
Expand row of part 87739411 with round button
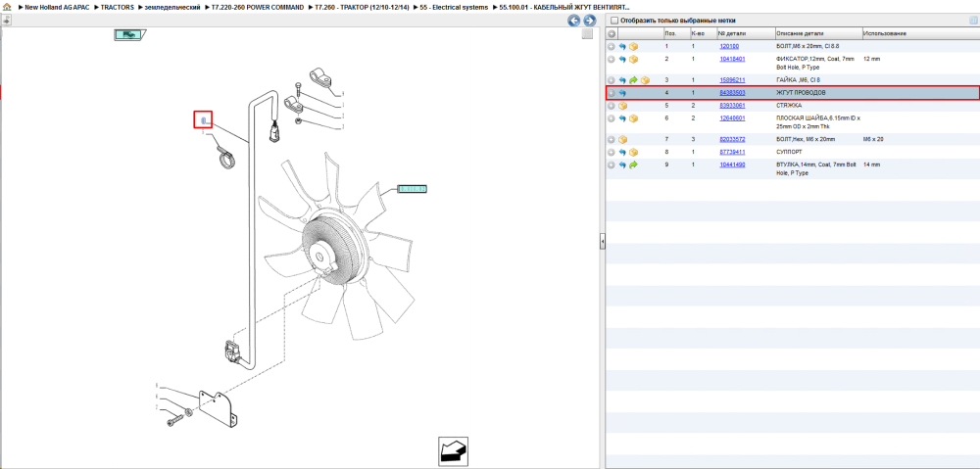pos(612,153)
